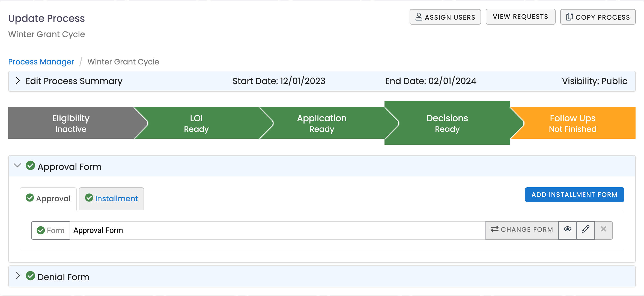
Task: Open the Process Manager breadcrumb link
Action: click(x=41, y=62)
